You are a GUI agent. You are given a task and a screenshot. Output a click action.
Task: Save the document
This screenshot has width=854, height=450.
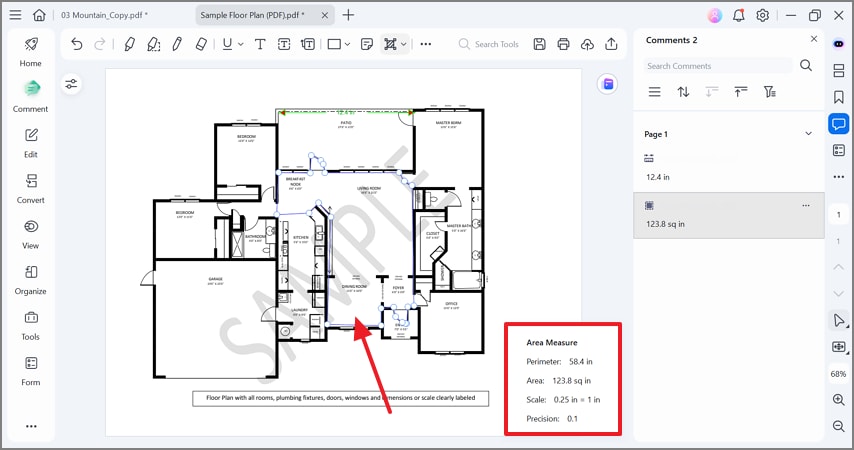click(539, 44)
